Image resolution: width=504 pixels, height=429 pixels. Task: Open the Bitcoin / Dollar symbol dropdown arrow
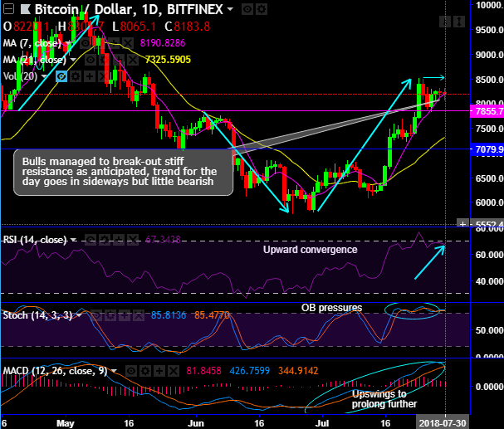point(230,9)
